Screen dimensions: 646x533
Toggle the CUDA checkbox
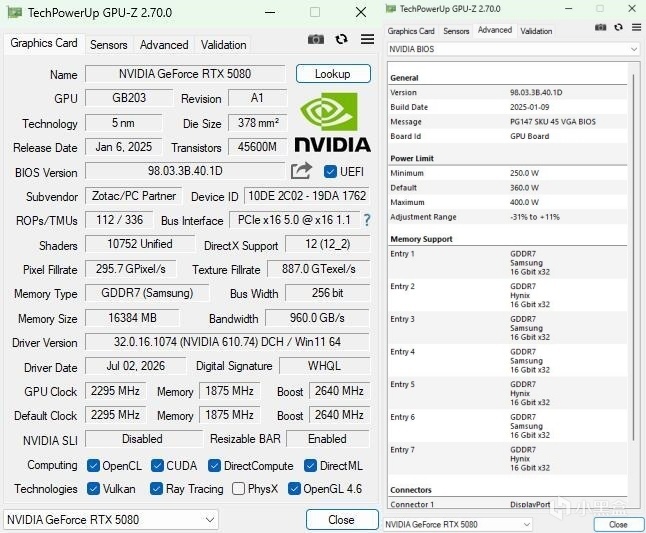(157, 465)
